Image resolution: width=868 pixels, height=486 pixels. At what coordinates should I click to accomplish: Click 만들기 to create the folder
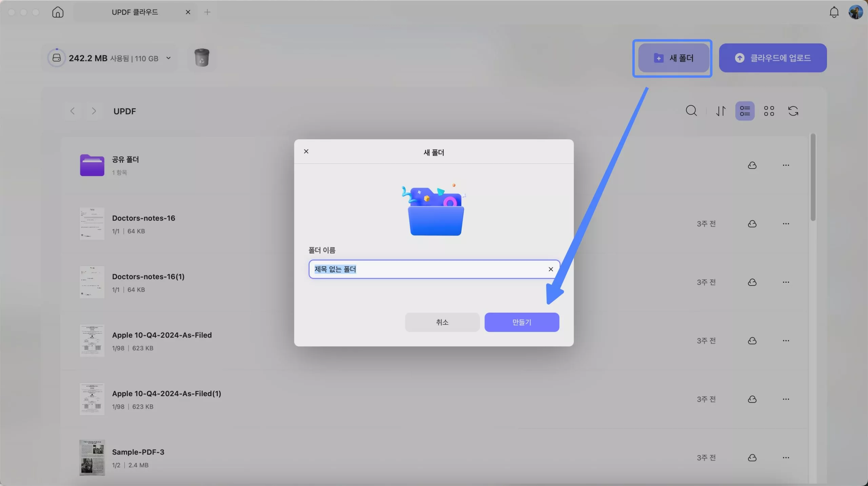tap(521, 322)
